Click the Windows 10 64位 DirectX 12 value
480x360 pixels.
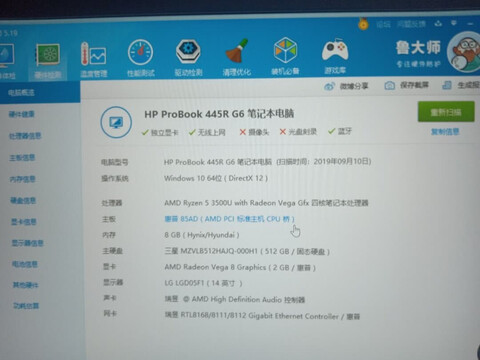pos(216,178)
